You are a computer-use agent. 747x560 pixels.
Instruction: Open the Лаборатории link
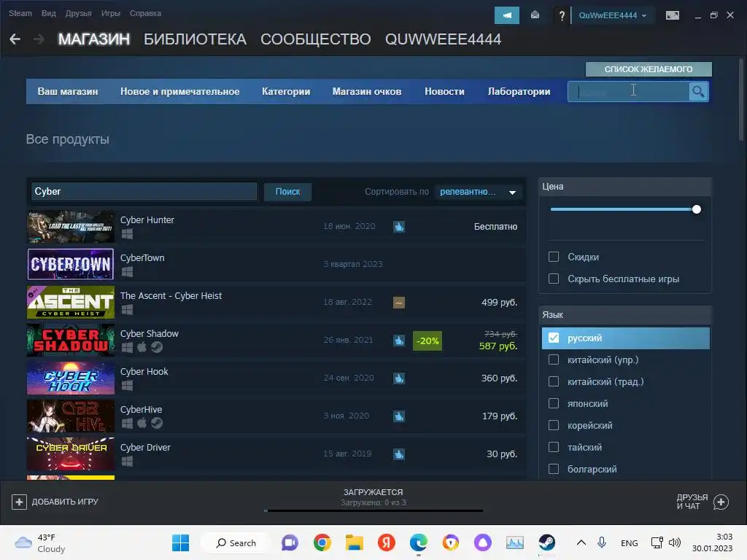[519, 91]
